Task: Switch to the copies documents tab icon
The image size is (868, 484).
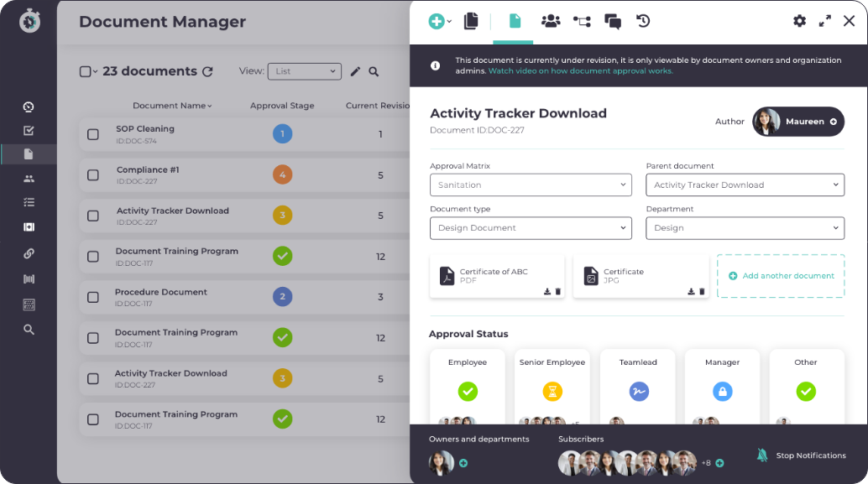Action: 471,22
